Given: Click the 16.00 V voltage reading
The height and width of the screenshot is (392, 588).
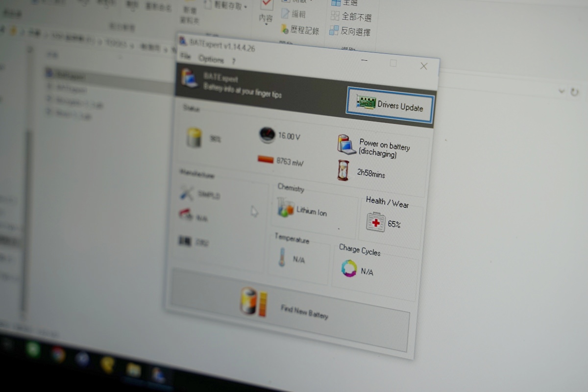Looking at the screenshot, I should click(x=289, y=136).
